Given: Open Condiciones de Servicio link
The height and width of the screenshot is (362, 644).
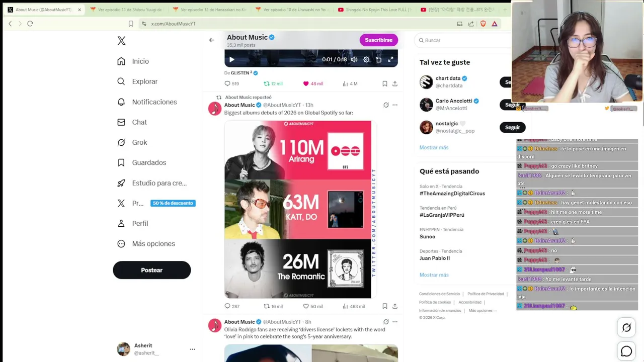Looking at the screenshot, I should tap(439, 294).
